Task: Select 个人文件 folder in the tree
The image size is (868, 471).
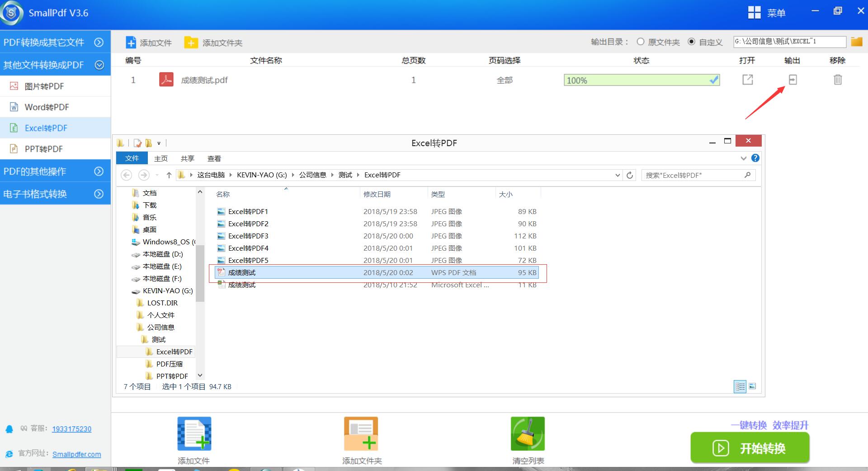Action: 160,315
